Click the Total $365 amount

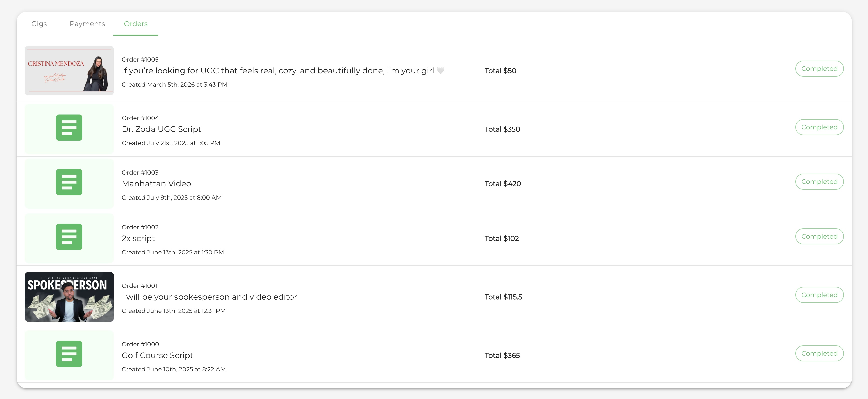point(502,355)
